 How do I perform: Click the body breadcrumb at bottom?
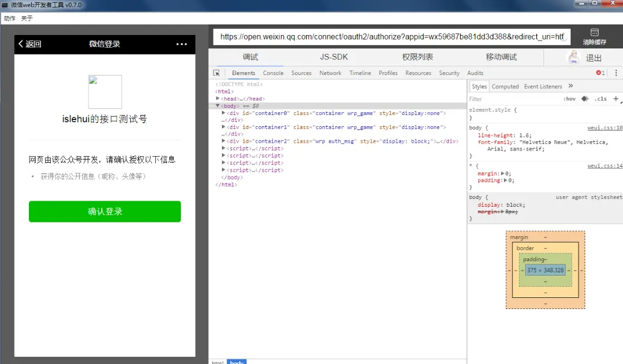237,362
